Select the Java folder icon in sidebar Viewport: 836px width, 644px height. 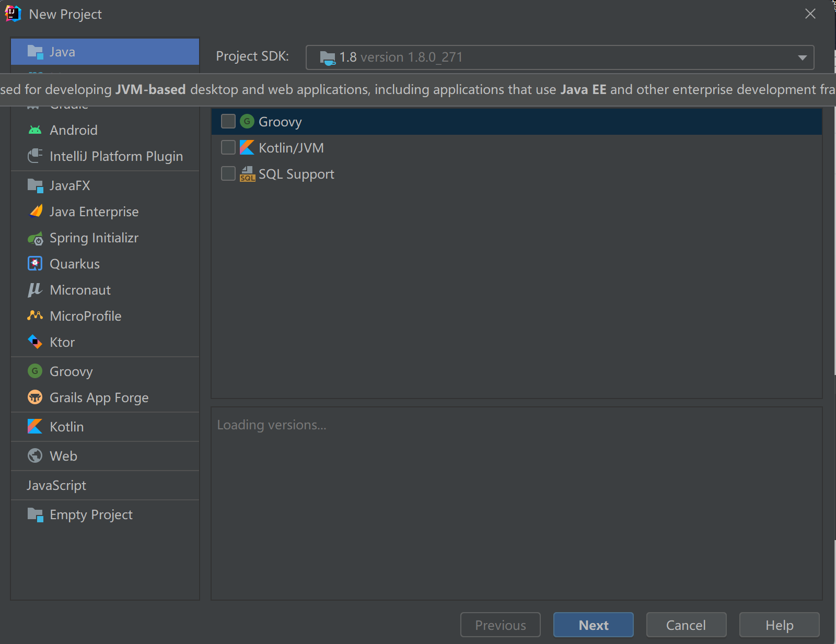click(35, 52)
